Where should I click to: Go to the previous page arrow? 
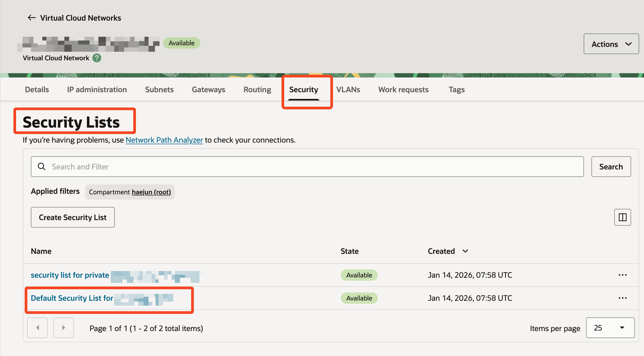38,328
